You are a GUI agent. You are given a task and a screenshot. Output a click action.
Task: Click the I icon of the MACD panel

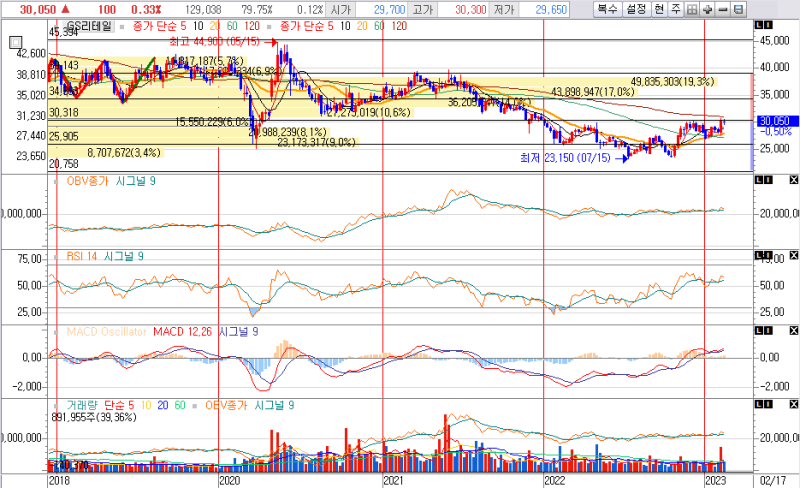(767, 330)
